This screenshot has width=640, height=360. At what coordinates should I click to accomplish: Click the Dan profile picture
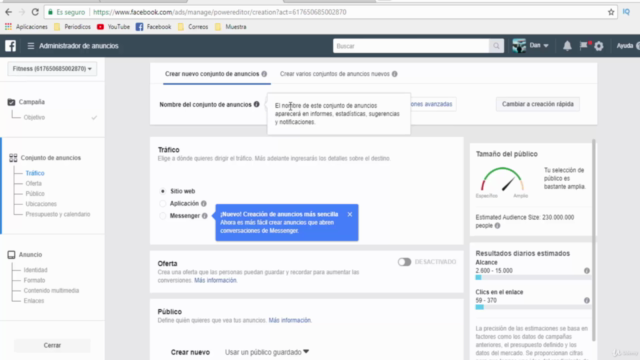tap(519, 46)
